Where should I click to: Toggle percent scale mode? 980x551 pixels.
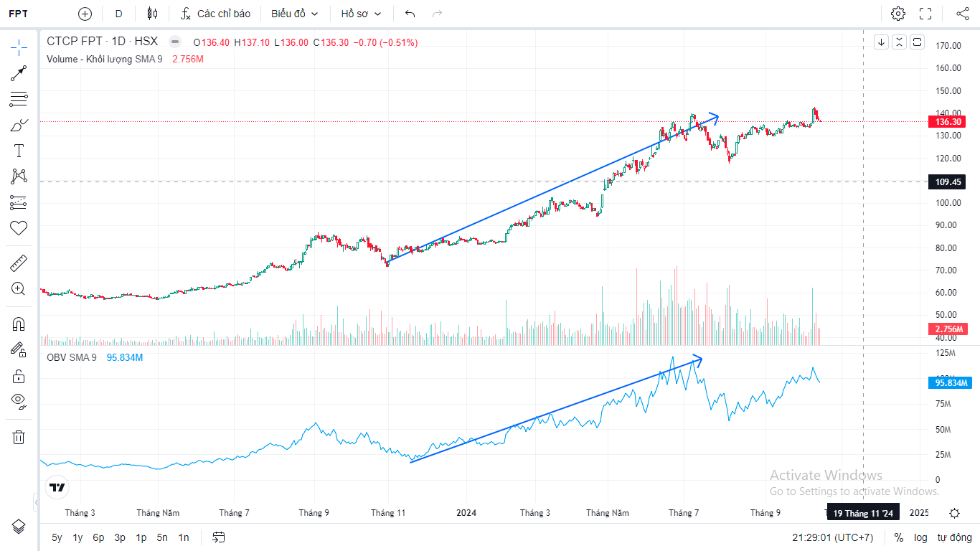coord(899,537)
